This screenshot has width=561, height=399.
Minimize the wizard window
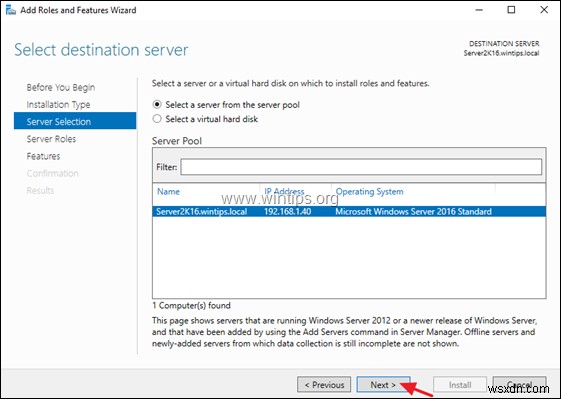479,10
